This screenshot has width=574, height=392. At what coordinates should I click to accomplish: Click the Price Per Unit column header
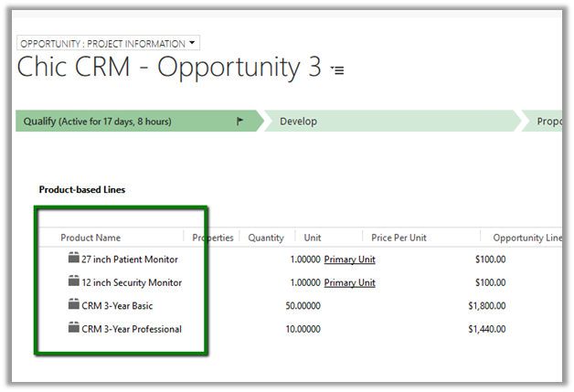[399, 238]
